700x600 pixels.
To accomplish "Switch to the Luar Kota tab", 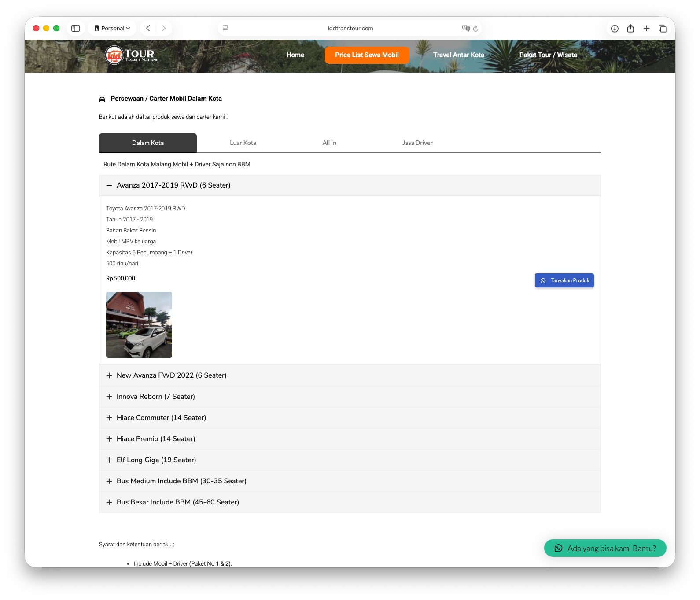I will pyautogui.click(x=243, y=143).
